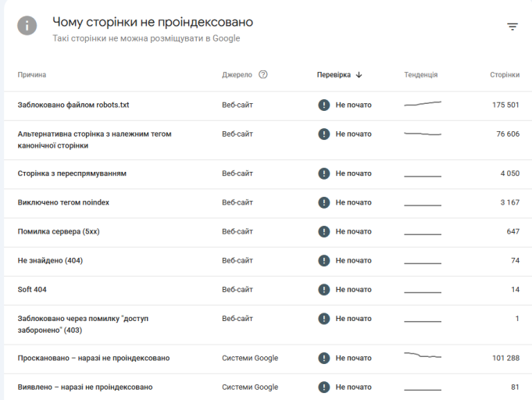Click the sort arrow next to Перевірка
Screen dimensions: 532x400
click(359, 75)
